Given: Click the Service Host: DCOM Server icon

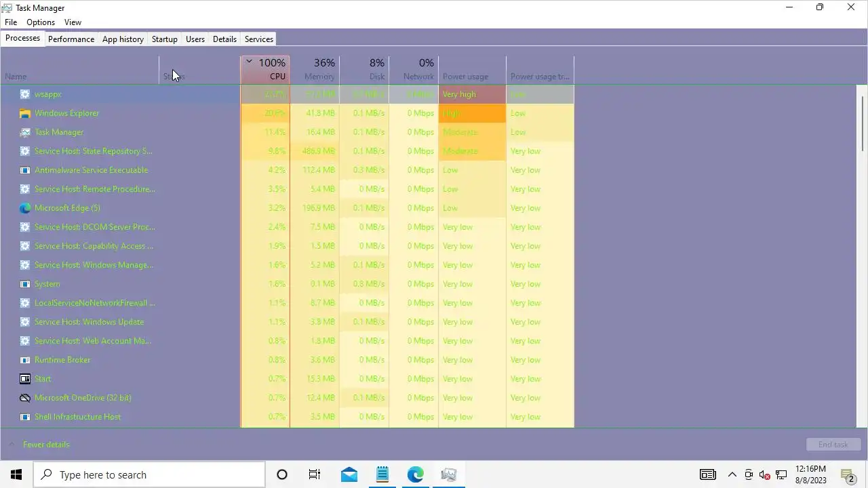Looking at the screenshot, I should coord(25,227).
